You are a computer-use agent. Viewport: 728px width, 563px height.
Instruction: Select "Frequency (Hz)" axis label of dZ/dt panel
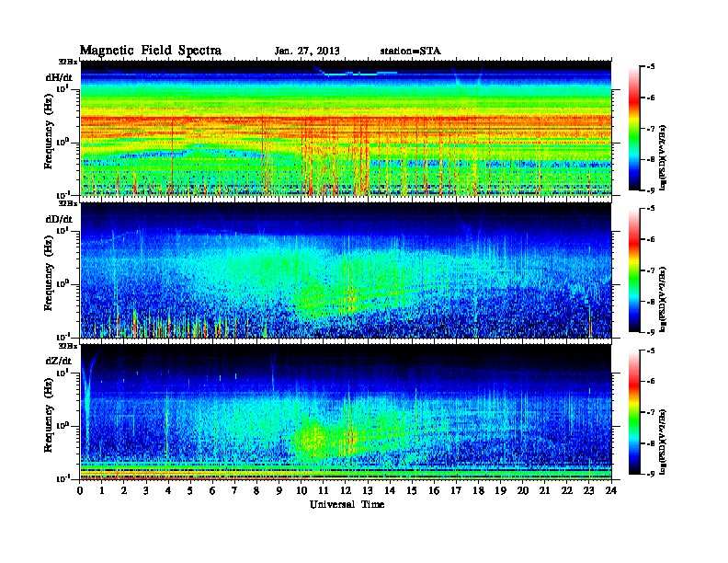(x=49, y=415)
